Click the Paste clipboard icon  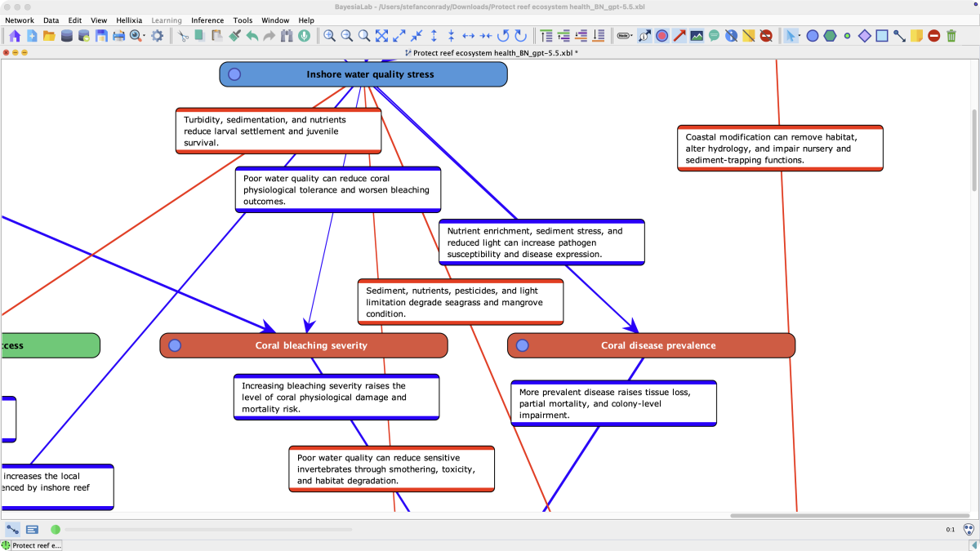pyautogui.click(x=217, y=36)
